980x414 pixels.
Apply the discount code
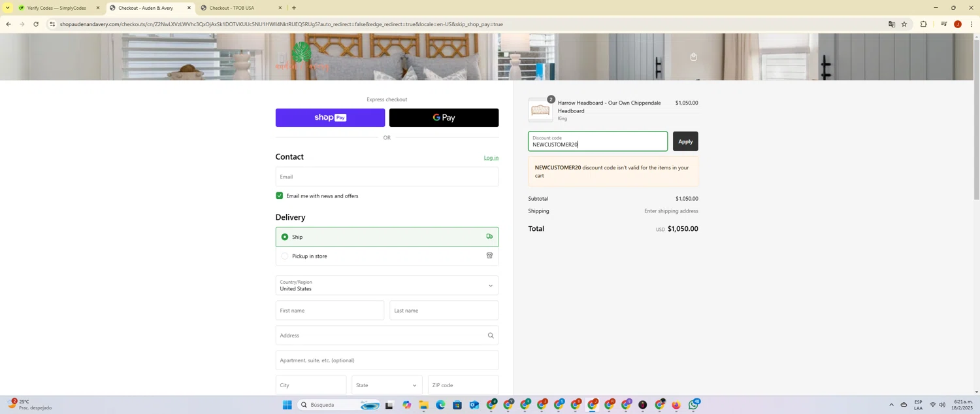pos(685,141)
